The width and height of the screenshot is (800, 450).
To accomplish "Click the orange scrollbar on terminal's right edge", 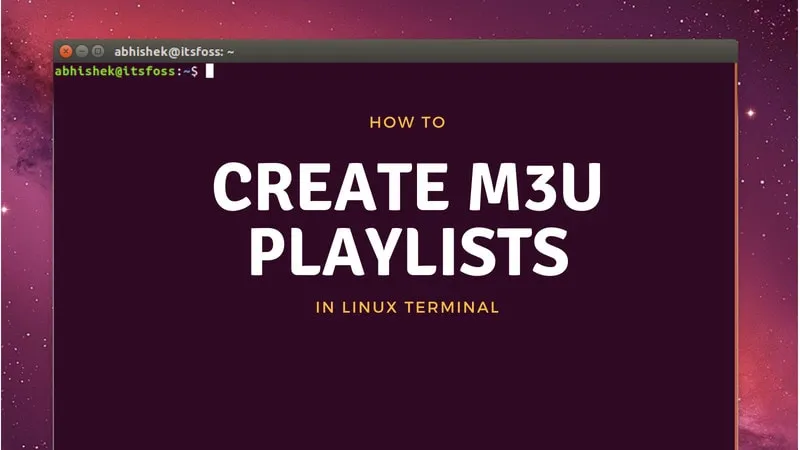I will (736, 250).
